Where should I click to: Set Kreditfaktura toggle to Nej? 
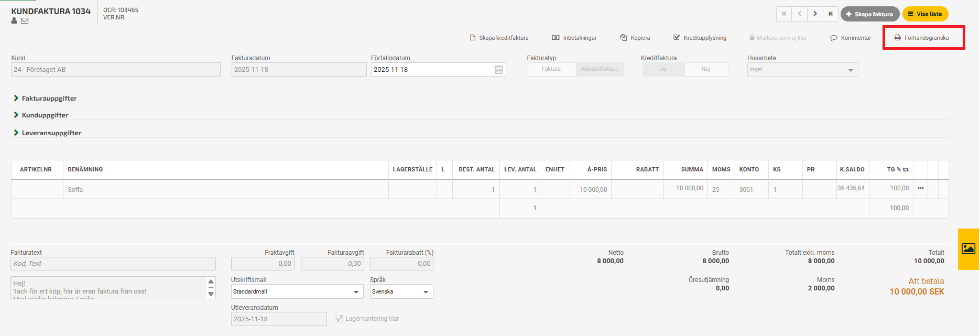705,69
